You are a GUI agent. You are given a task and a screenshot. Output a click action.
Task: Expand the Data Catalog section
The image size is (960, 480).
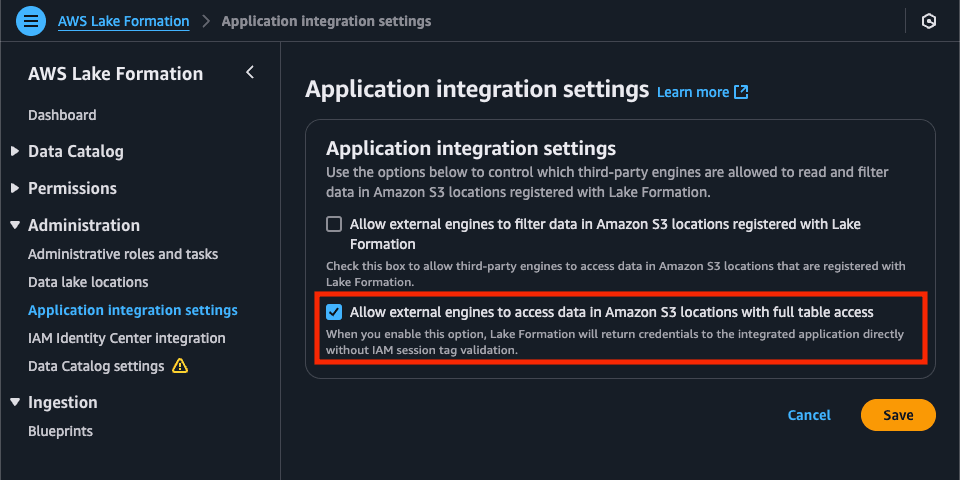pyautogui.click(x=15, y=151)
